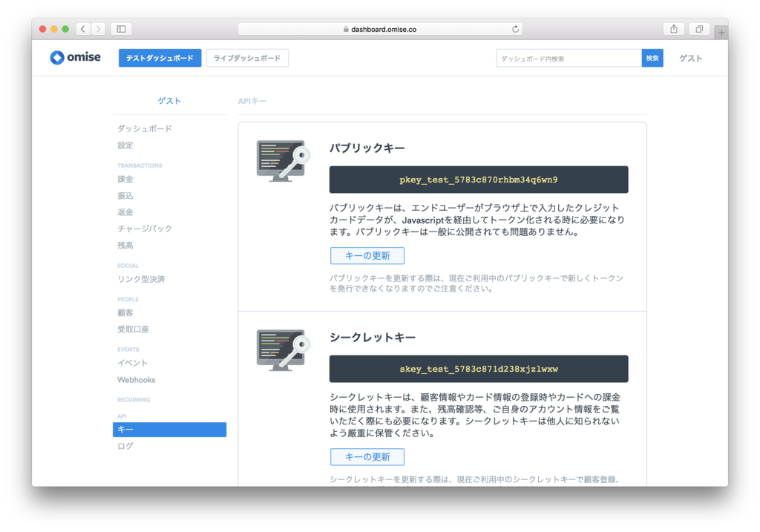Switch to ライブダッシュボード tab

[247, 58]
